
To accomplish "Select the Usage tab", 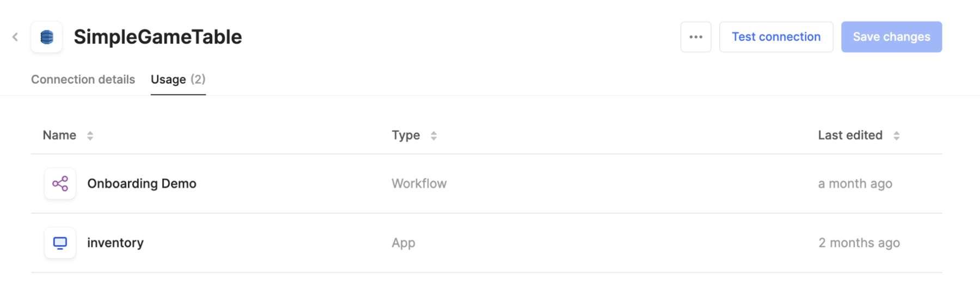I will tap(177, 80).
